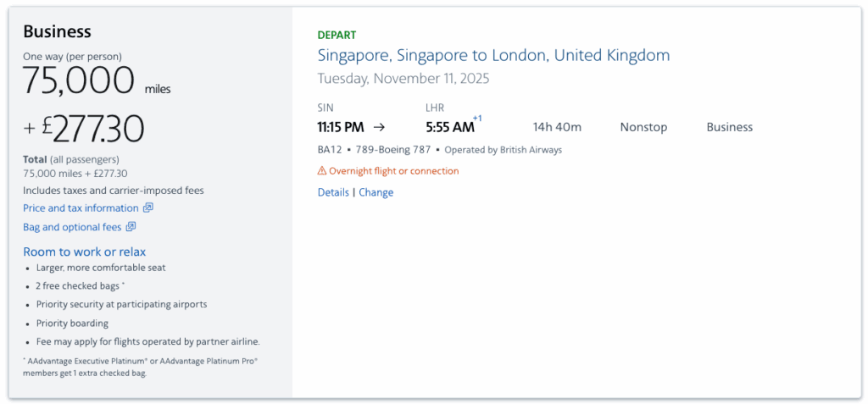Click the Tuesday, November 11, 2025 date

[403, 79]
